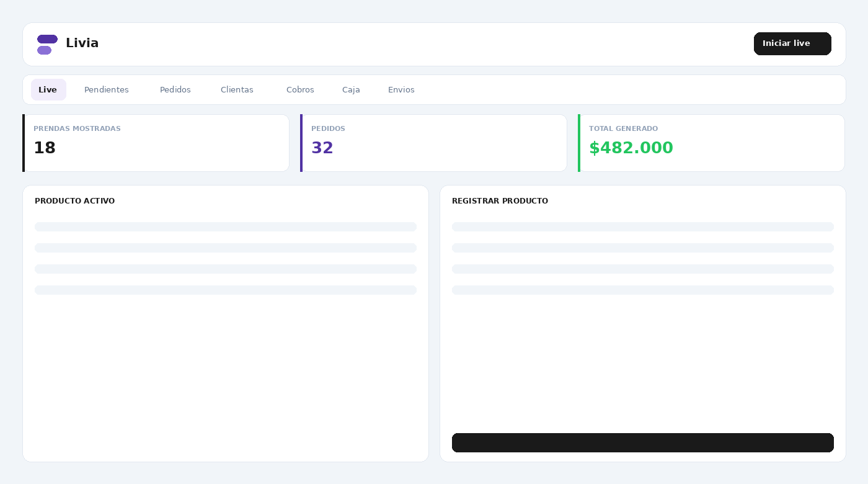Click the black button in Registrar Producto
868x484 pixels.
[x=643, y=442]
